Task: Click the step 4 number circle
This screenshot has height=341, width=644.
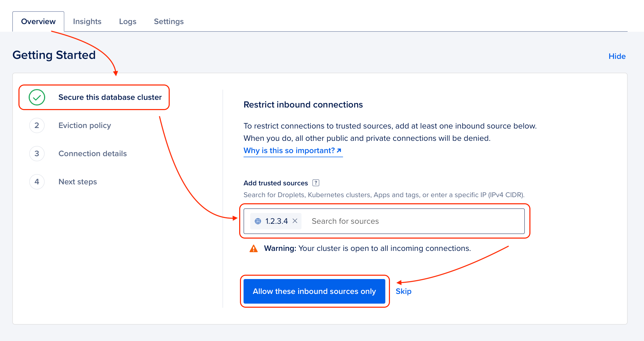Action: tap(37, 182)
